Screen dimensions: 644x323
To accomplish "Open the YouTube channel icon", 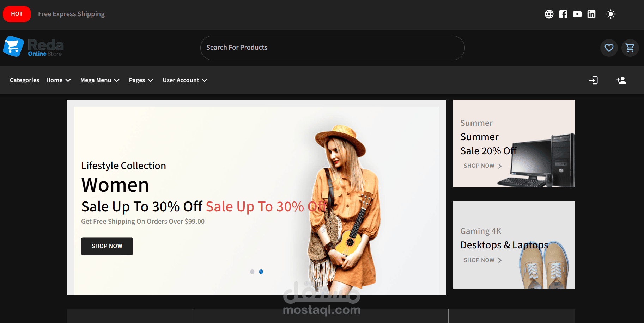I will click(577, 14).
